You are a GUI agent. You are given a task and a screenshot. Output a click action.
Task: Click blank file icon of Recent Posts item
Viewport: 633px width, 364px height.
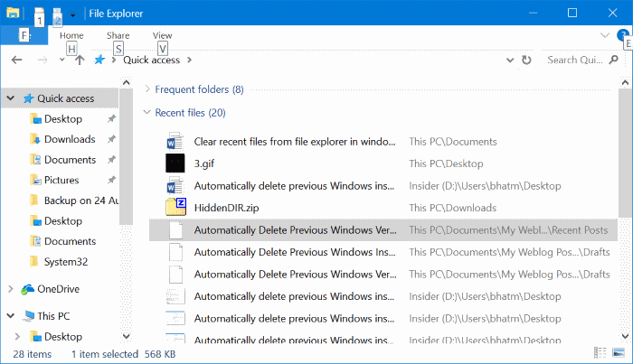175,230
